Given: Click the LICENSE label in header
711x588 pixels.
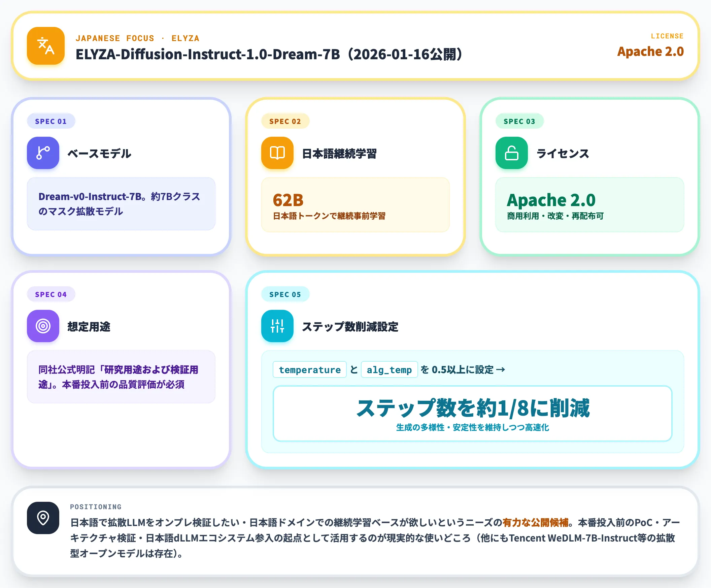Looking at the screenshot, I should pyautogui.click(x=667, y=36).
